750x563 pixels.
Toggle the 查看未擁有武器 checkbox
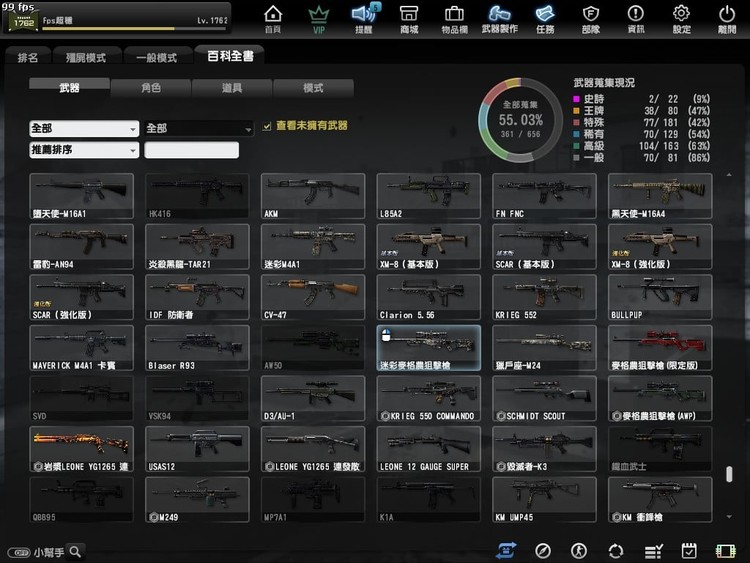pos(267,126)
